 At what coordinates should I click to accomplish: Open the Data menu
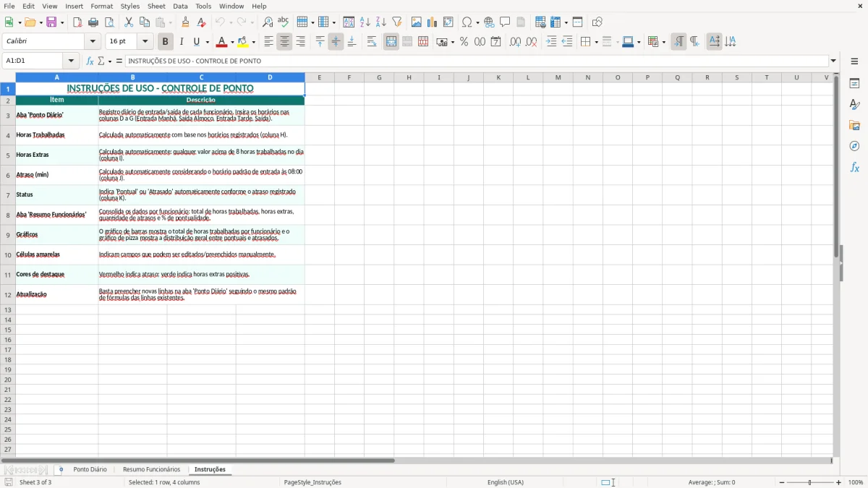[x=180, y=6]
